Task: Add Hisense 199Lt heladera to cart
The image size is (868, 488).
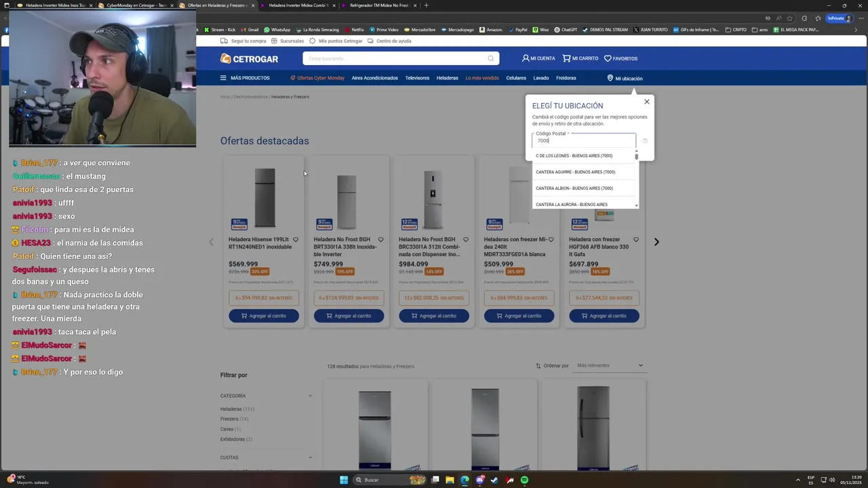Action: point(264,316)
